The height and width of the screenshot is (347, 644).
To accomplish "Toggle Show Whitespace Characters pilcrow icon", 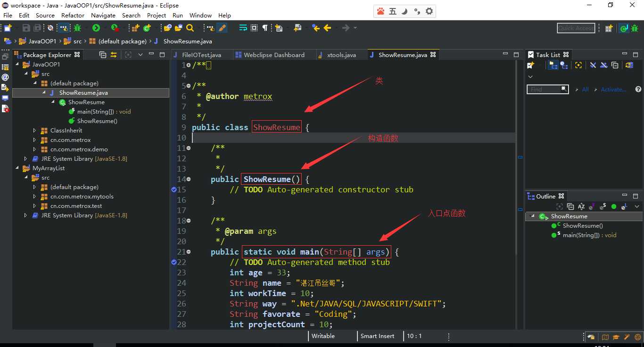I will point(265,28).
